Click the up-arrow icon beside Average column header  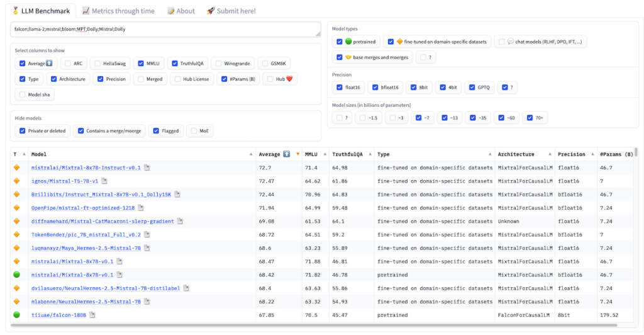pyautogui.click(x=287, y=154)
